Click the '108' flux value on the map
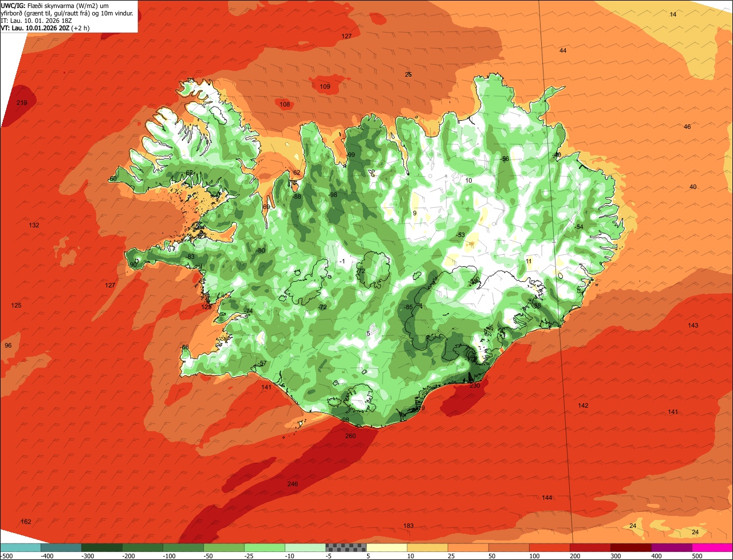 pyautogui.click(x=285, y=104)
